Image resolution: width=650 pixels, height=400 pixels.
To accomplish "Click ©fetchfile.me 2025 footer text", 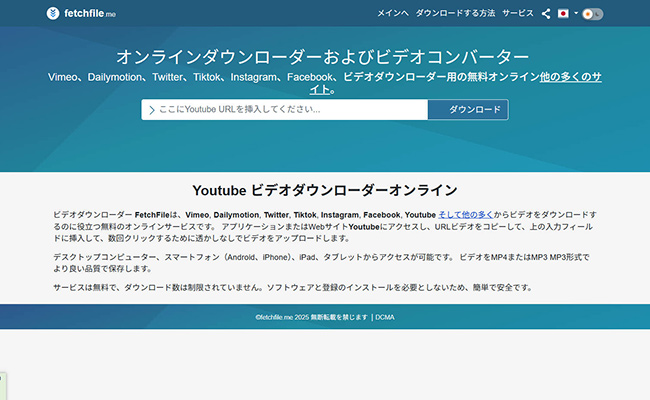I will pyautogui.click(x=282, y=317).
